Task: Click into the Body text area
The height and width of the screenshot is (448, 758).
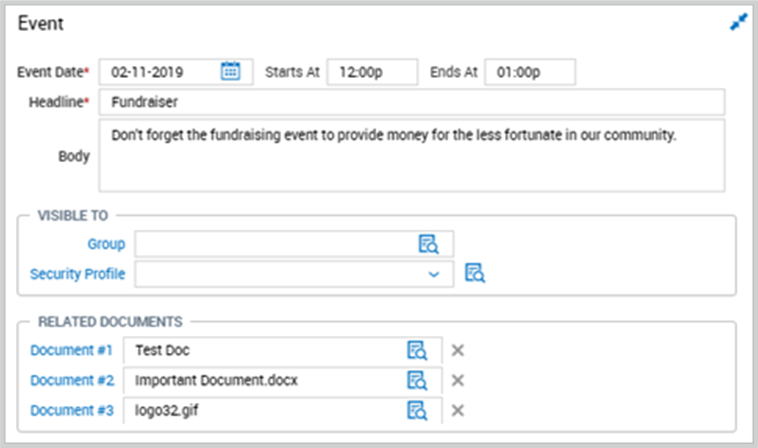Action: point(412,156)
